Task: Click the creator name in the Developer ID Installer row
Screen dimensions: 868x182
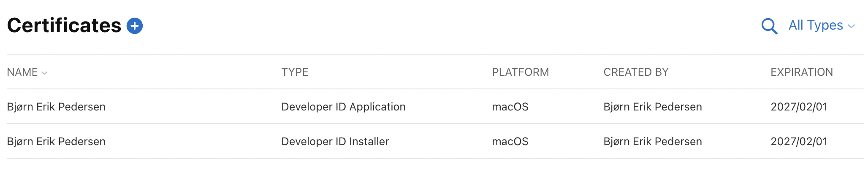Action: point(652,141)
